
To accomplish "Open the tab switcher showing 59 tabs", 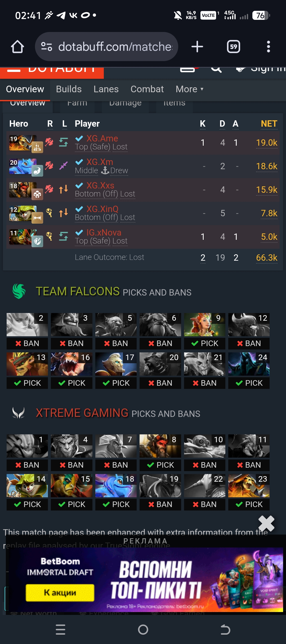I will point(234,47).
